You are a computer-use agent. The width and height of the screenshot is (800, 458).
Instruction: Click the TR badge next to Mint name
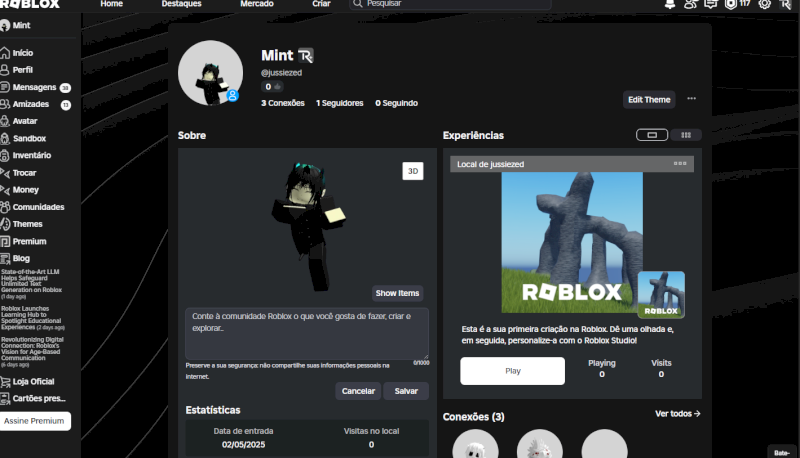(x=306, y=56)
